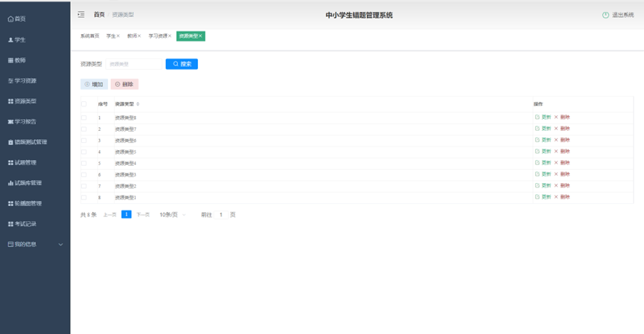
Task: Open 试题库管理 in the sidebar
Action: tap(25, 183)
